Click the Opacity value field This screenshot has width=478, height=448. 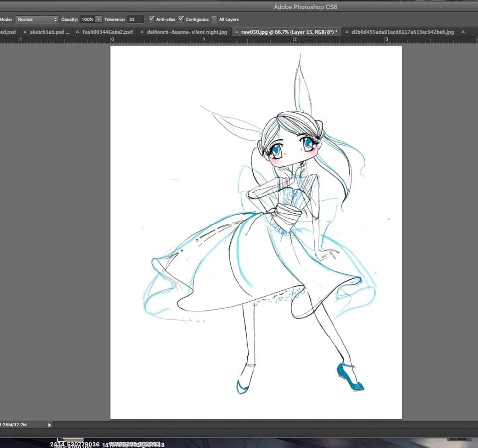pyautogui.click(x=87, y=19)
